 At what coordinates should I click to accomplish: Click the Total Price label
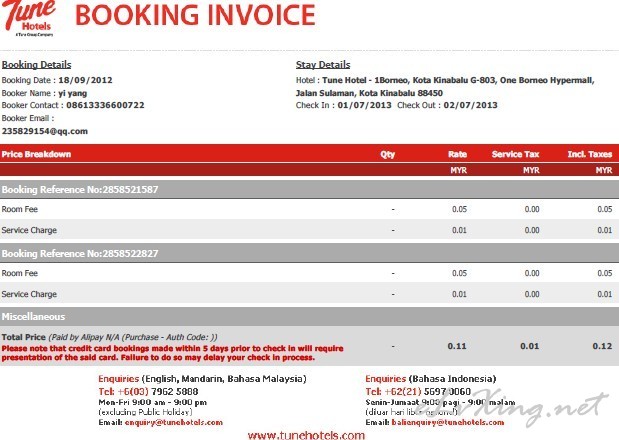click(24, 337)
